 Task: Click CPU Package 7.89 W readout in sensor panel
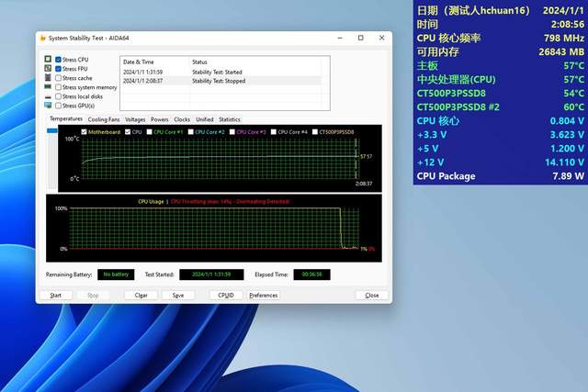(500, 176)
